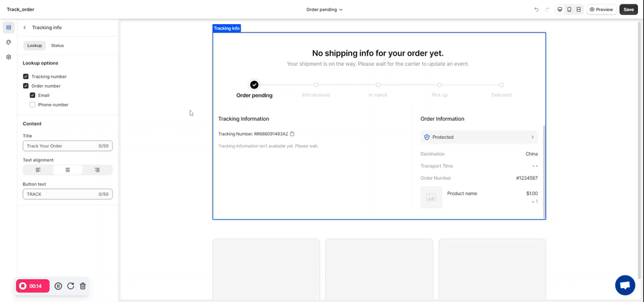Switch to mobile view icon
Screen dimensions: 644x302
[569, 10]
